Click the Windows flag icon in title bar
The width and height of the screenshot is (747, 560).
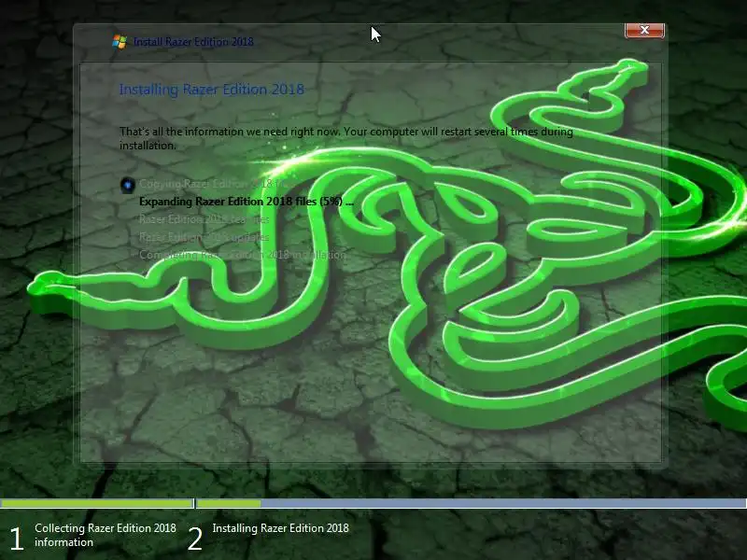[120, 41]
